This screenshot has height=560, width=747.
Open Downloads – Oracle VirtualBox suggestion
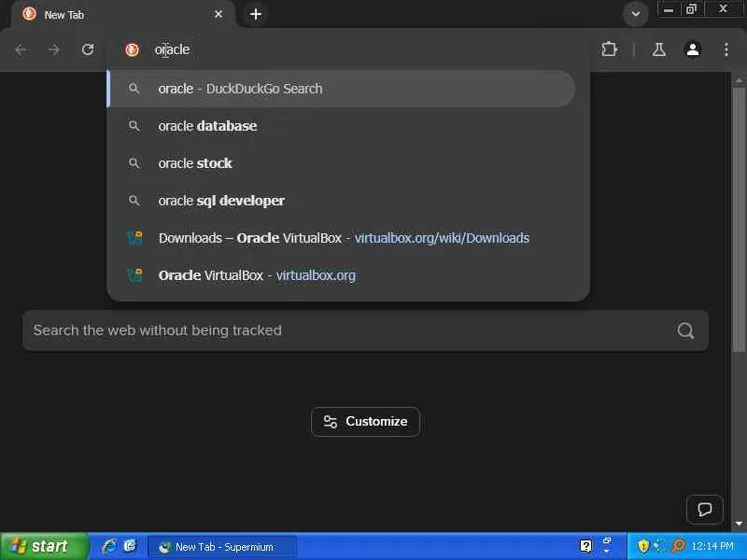click(x=341, y=238)
